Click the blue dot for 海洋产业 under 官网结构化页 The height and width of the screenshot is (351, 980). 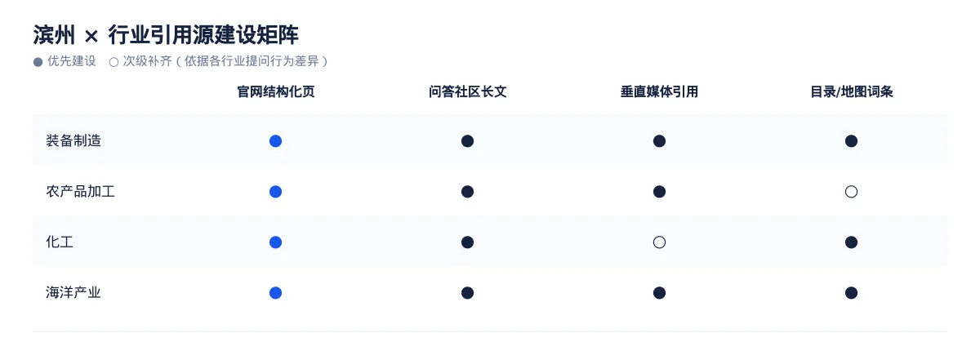[x=275, y=293]
